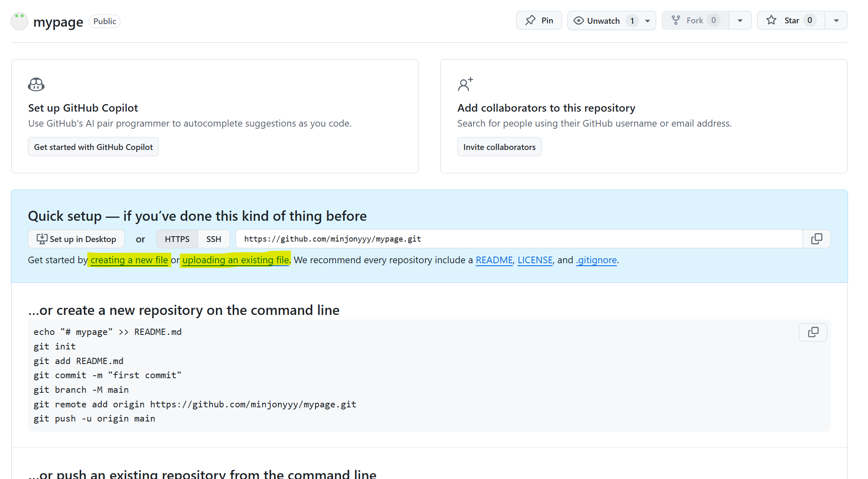This screenshot has width=868, height=479.
Task: Copy the command line setup commands
Action: click(x=813, y=332)
